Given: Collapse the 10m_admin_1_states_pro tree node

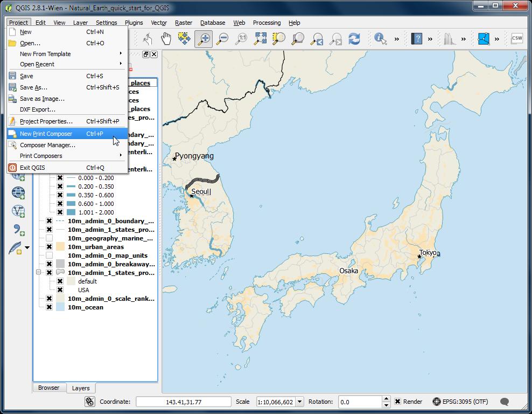Looking at the screenshot, I should [38, 272].
